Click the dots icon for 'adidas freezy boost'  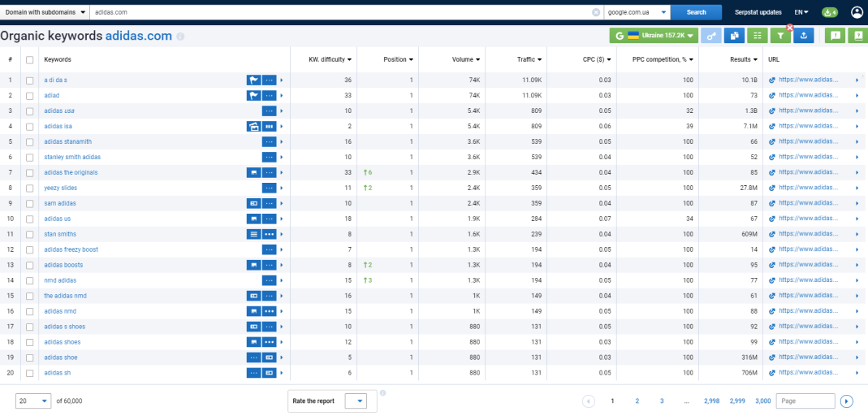tap(269, 249)
